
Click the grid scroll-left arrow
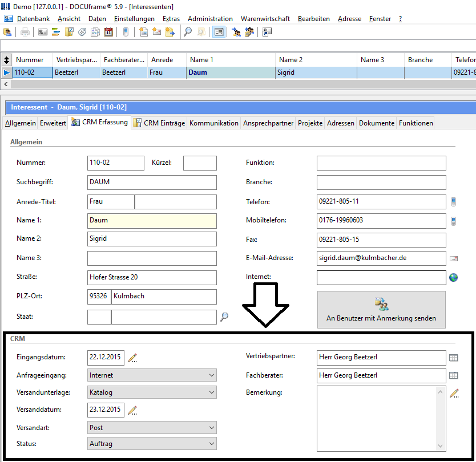click(x=6, y=84)
